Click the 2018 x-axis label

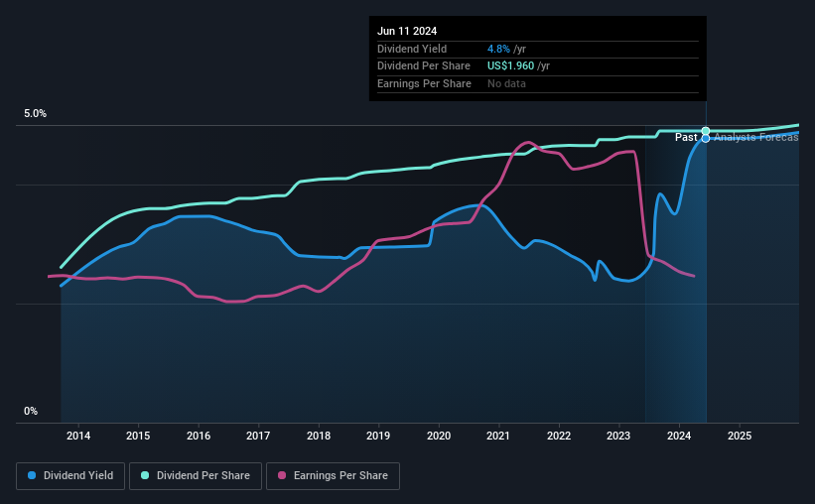[319, 436]
